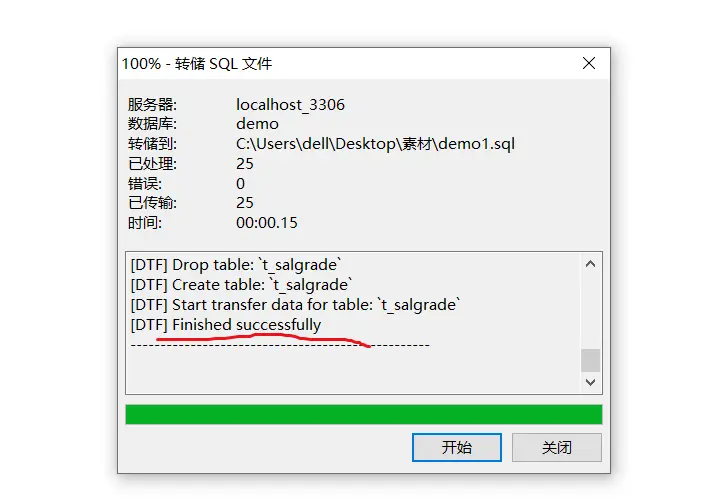Click the 已传输 label

[x=152, y=203]
